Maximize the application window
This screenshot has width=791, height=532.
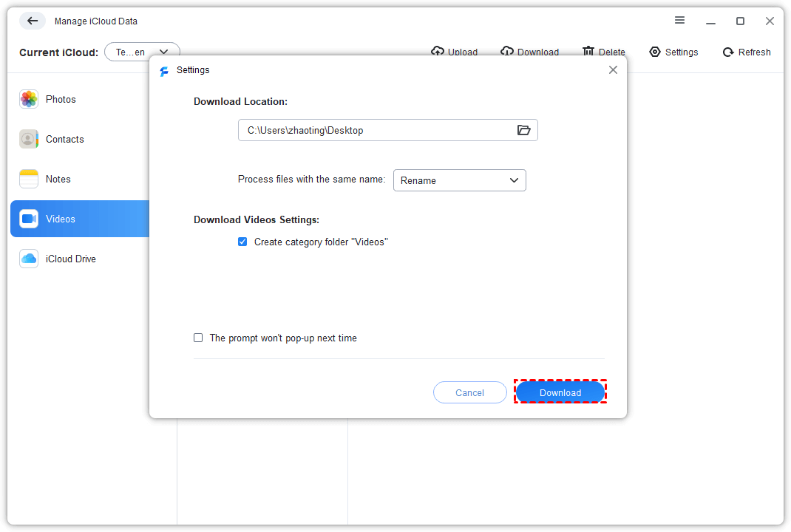740,21
